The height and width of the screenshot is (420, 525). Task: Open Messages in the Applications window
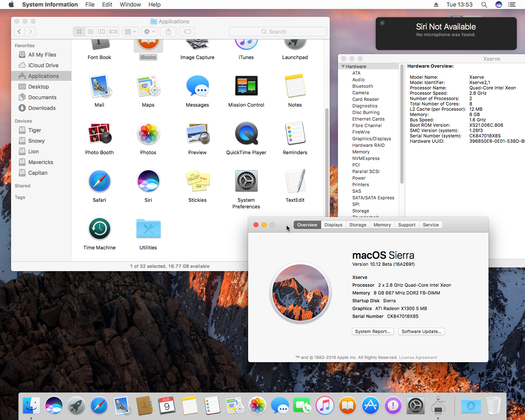coord(197,86)
